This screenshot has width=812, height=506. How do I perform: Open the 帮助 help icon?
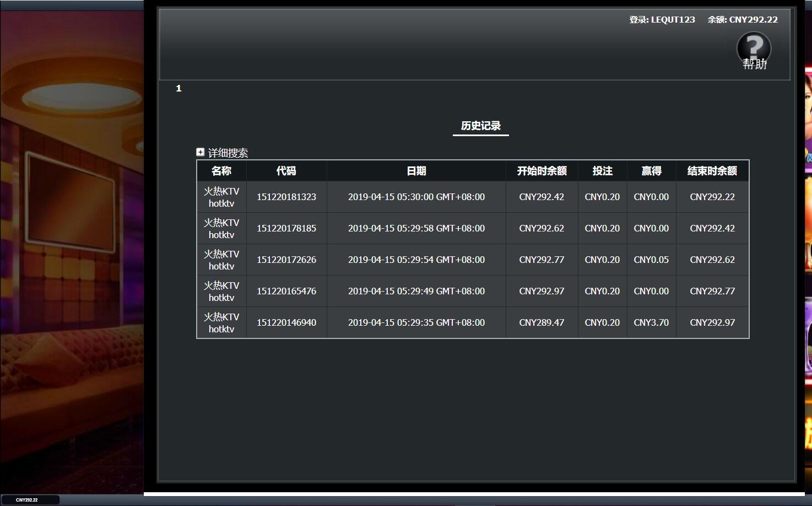tap(754, 51)
